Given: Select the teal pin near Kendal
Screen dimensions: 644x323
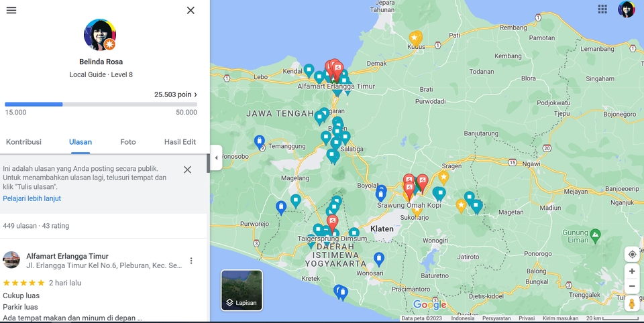Looking at the screenshot, I should pyautogui.click(x=309, y=70).
